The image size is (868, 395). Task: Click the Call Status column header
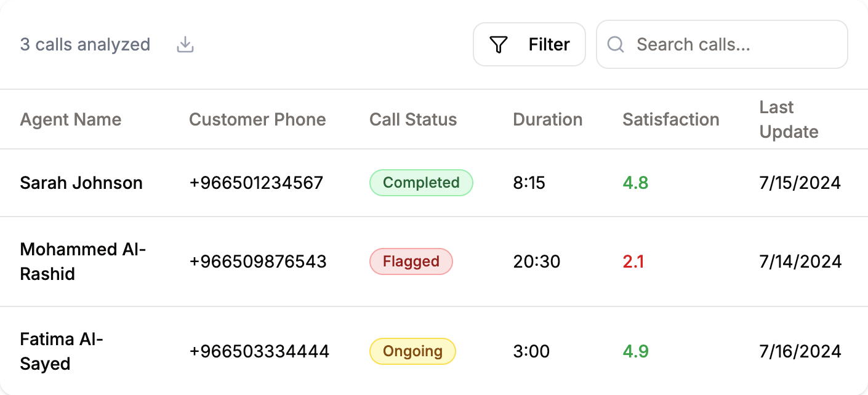[x=413, y=119]
